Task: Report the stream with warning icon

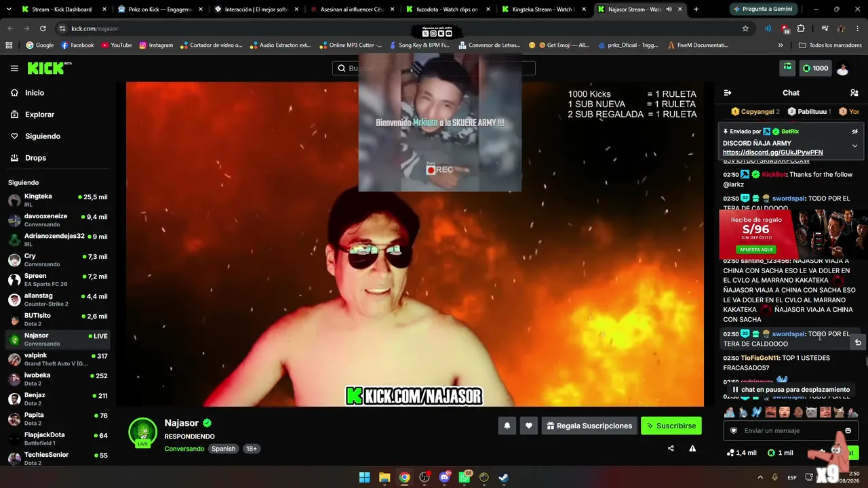Action: click(x=692, y=448)
